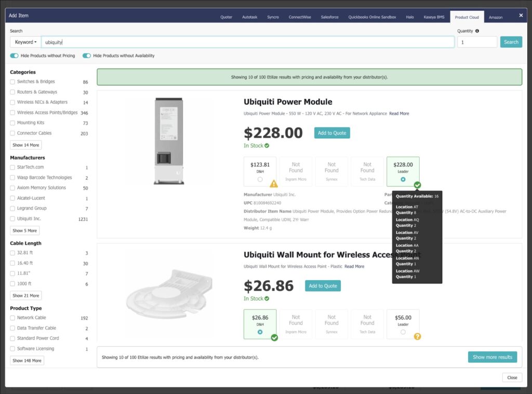Expand cable lengths with Show 21 More

pyautogui.click(x=26, y=296)
